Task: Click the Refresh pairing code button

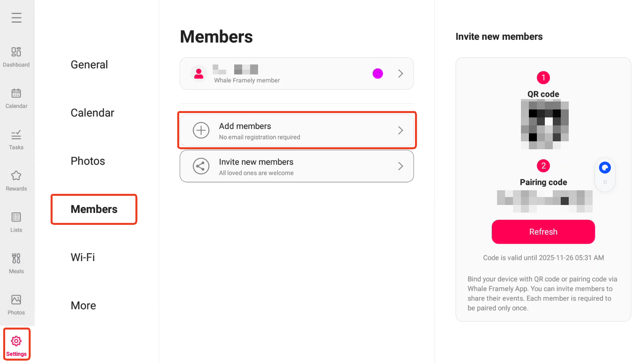Action: click(x=543, y=232)
